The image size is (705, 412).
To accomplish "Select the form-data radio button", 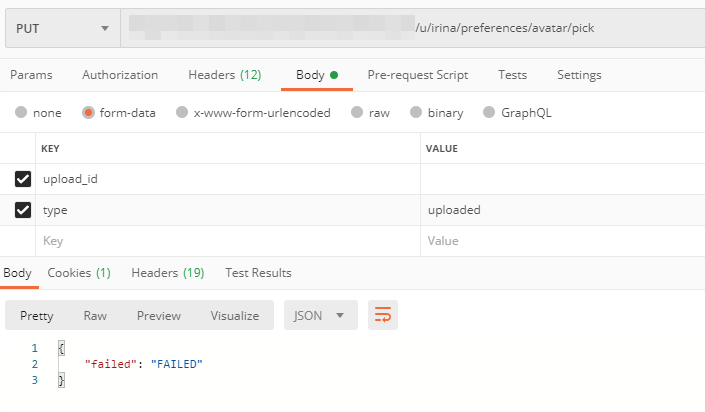I will click(x=88, y=112).
